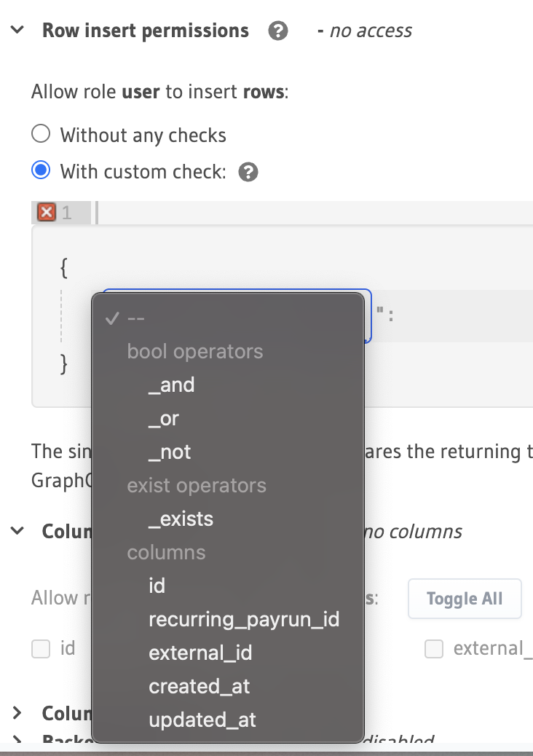Select created_at in the operator dropdown
The image size is (533, 756).
[x=198, y=686]
